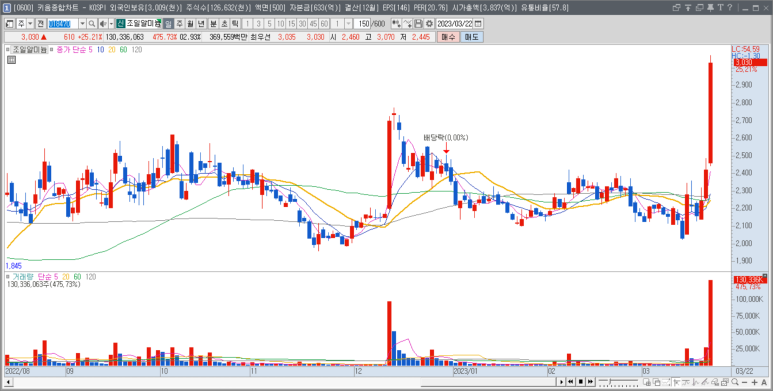Click the zoom magnifier in the bottom toolbar
The height and width of the screenshot is (391, 773).
[735, 382]
